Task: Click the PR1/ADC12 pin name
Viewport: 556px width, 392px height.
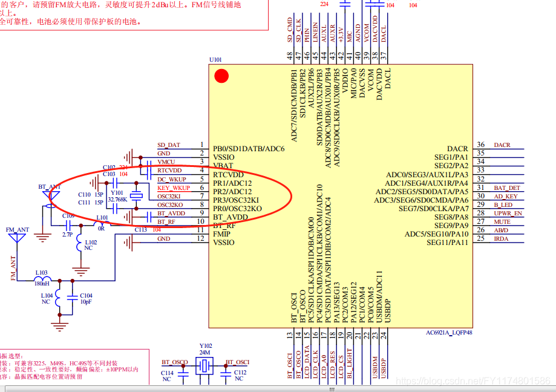Action: (232, 183)
